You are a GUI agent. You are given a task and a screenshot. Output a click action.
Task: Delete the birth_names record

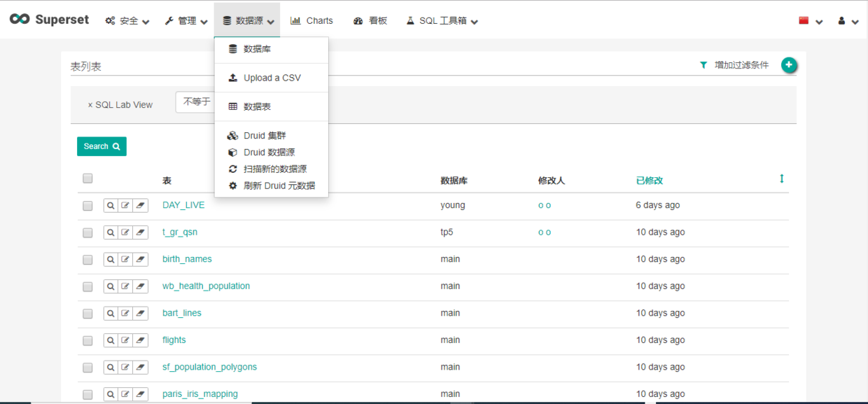click(x=141, y=259)
